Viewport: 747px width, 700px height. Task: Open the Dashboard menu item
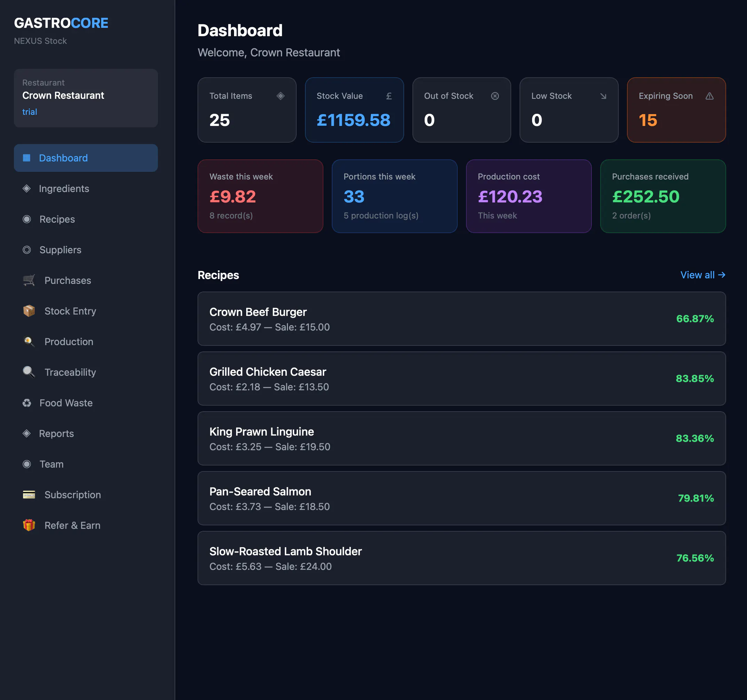[86, 158]
